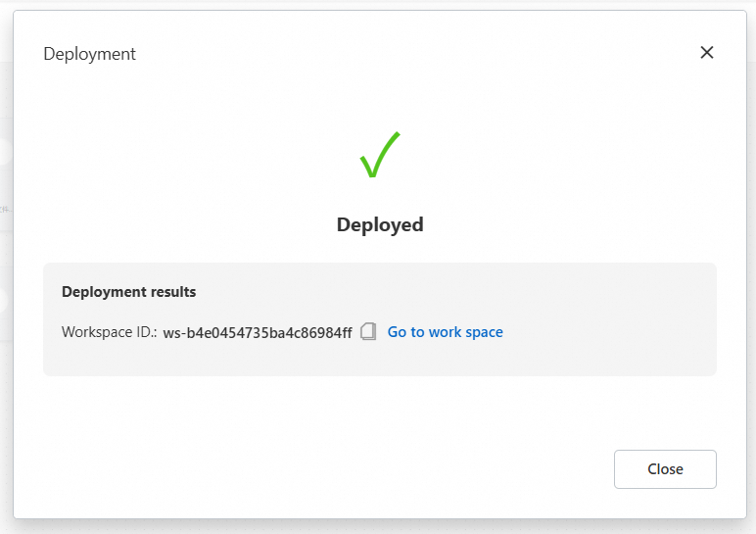Click the 'Workspace ID.:' label
The image size is (756, 534).
coord(110,332)
